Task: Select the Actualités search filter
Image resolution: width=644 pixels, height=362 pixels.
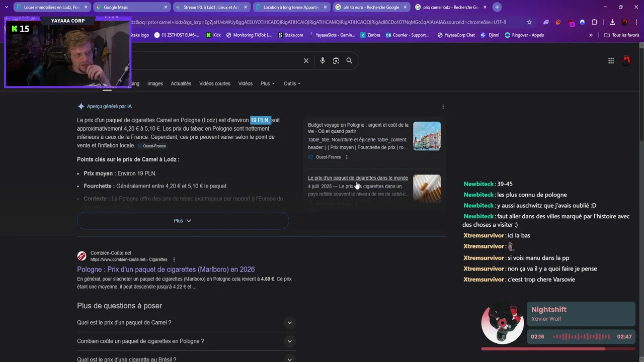Action: click(x=181, y=83)
